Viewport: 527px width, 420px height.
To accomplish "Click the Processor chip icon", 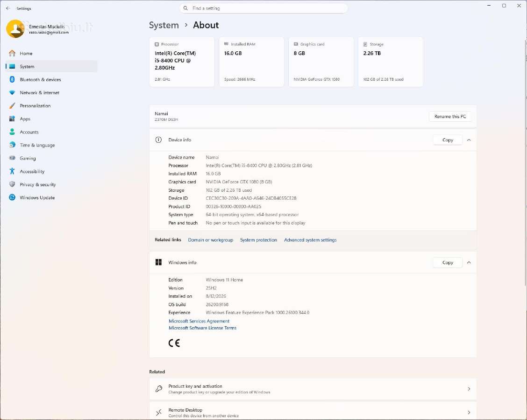I will [157, 44].
